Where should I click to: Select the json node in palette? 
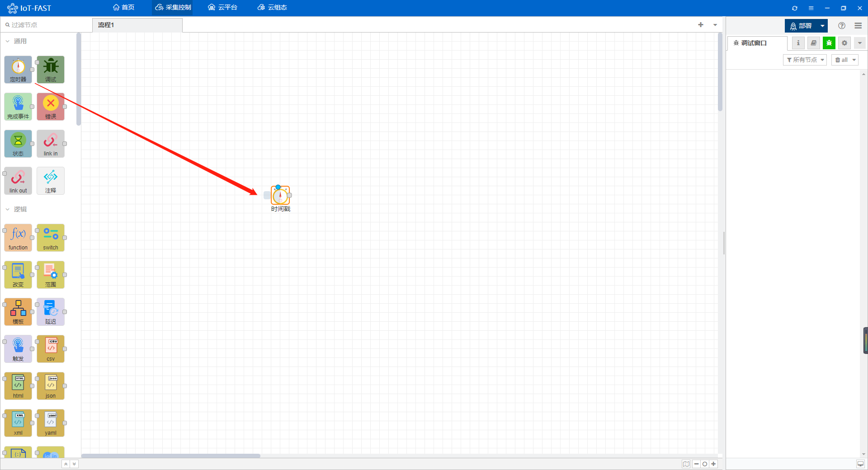pyautogui.click(x=51, y=386)
